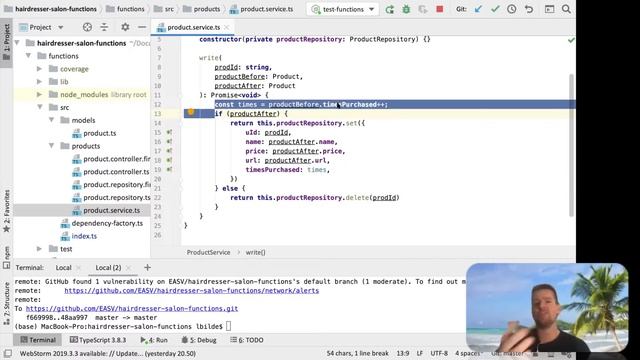Screen dimensions: 640x360
Task: Open the 6: TODO tool window
Action: point(247,340)
